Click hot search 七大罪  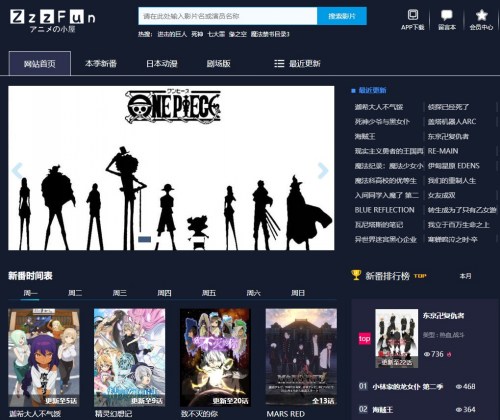click(216, 34)
